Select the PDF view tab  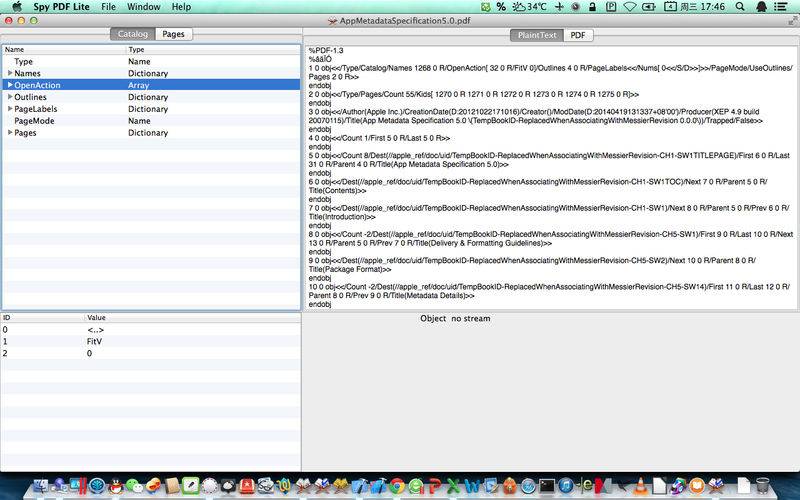(x=578, y=35)
